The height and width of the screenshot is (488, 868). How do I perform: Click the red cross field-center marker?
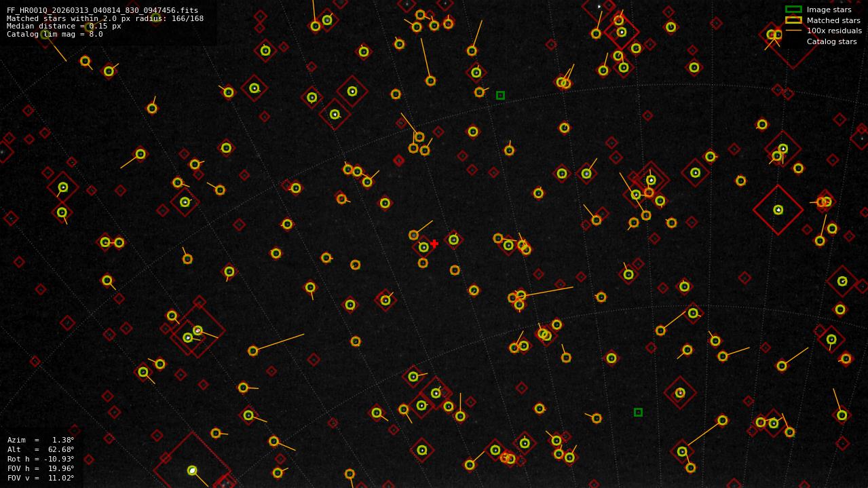(x=434, y=244)
